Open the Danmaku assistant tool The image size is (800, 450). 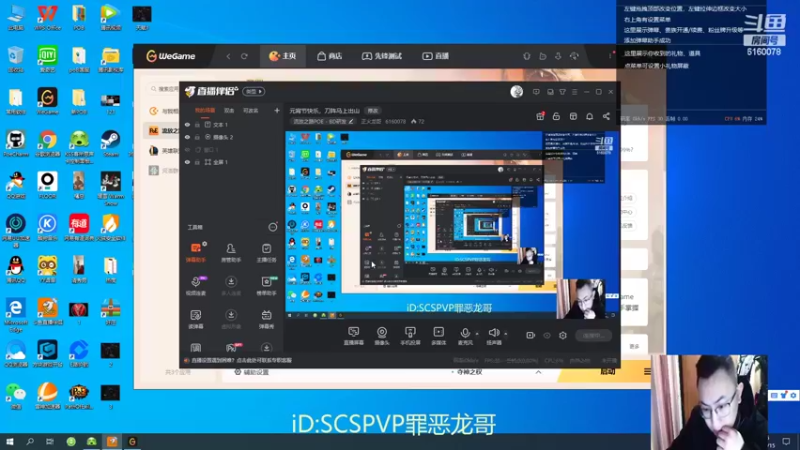coord(196,253)
